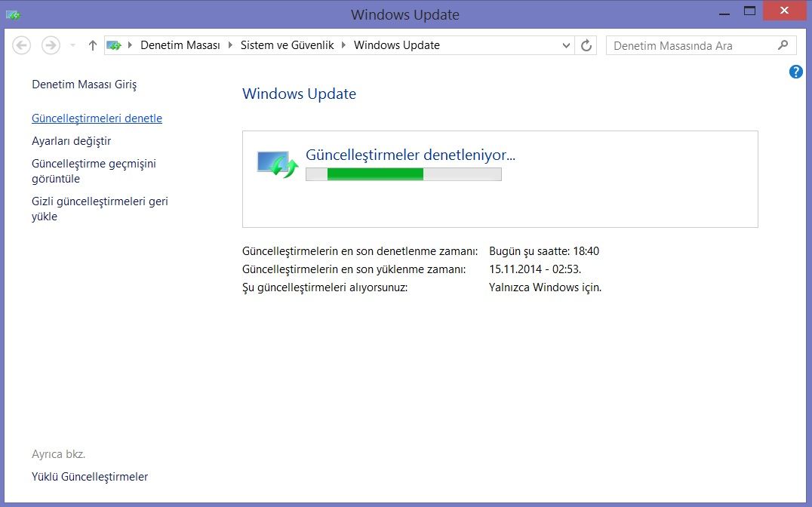Click the update status monitor icon
Image resolution: width=812 pixels, height=507 pixels.
[x=278, y=164]
